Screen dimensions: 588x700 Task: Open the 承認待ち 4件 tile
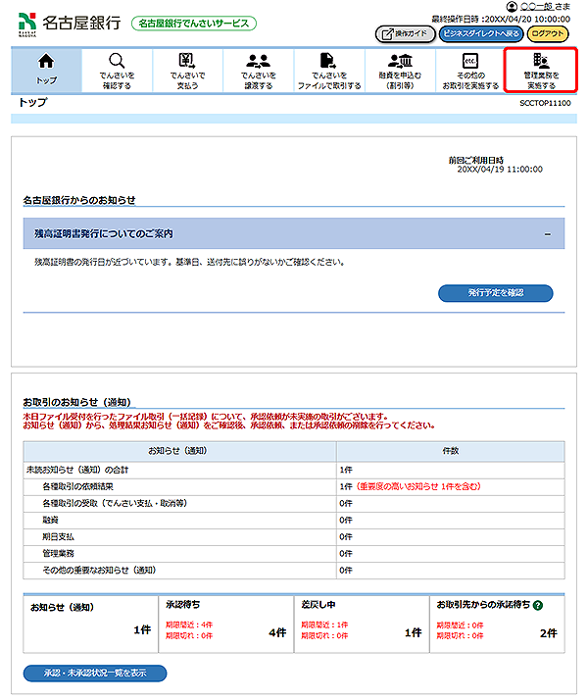pos(224,622)
